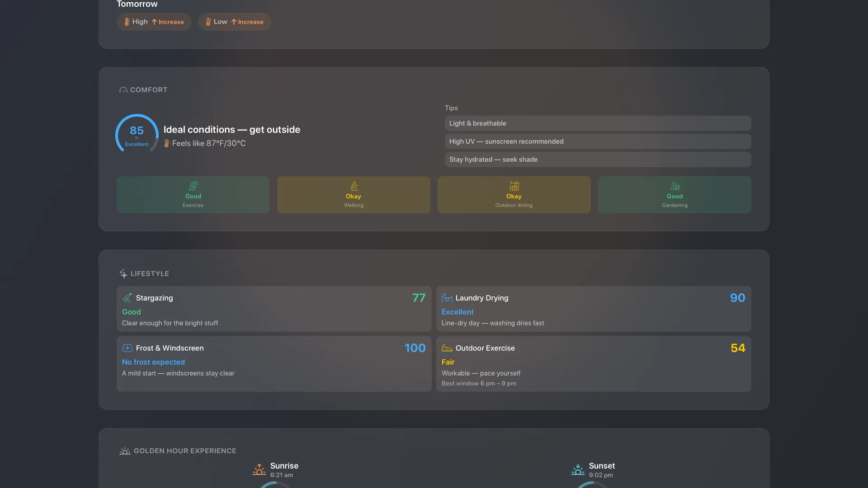Image resolution: width=868 pixels, height=488 pixels.
Task: Click the 'High UV — sunscreen recommended' tip
Action: click(x=598, y=141)
